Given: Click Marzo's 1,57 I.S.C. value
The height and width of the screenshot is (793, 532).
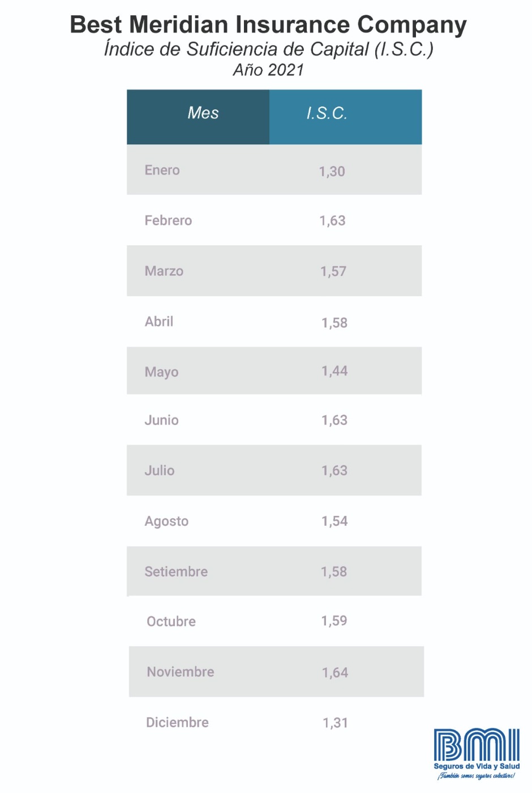Looking at the screenshot, I should 333,271.
